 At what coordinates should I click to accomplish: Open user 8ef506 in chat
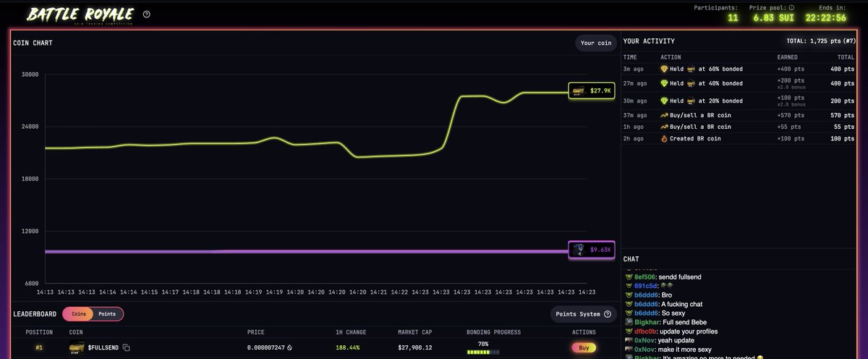coord(645,276)
